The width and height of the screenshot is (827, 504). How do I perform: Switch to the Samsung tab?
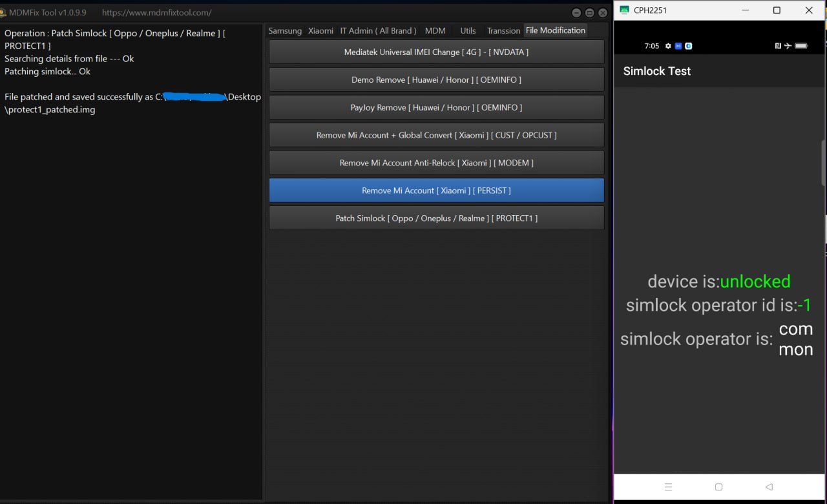click(x=285, y=30)
